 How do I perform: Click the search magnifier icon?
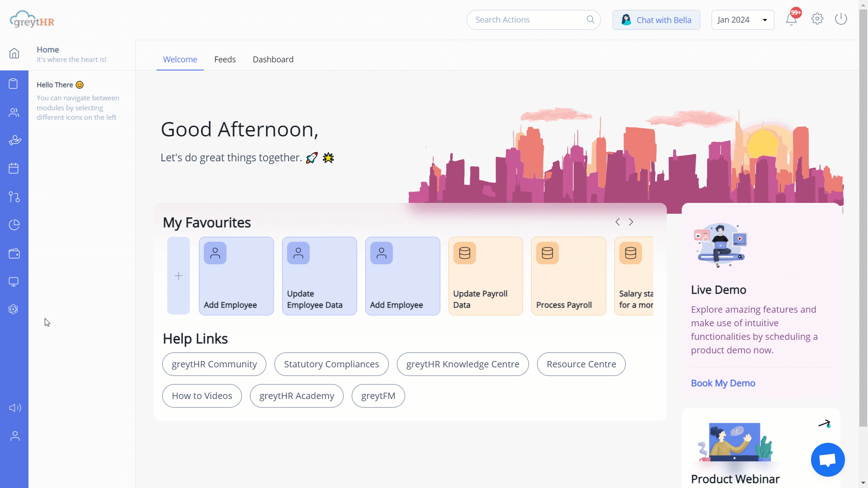pos(590,19)
